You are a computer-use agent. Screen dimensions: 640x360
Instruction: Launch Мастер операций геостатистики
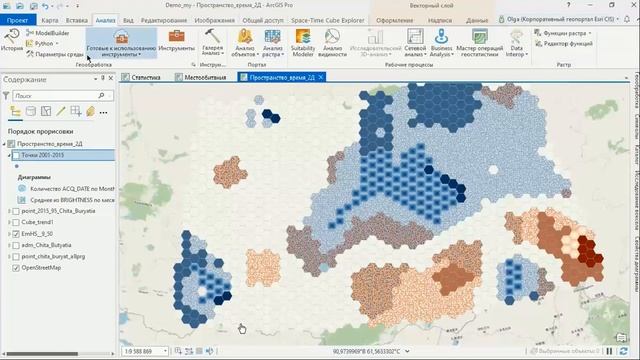coord(480,43)
